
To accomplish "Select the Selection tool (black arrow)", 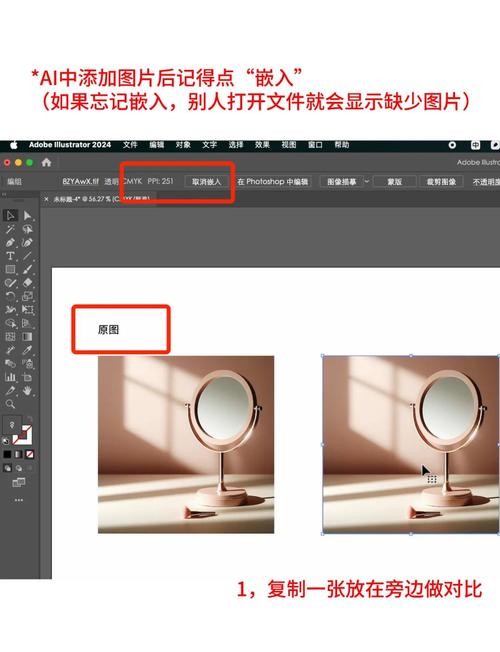I will 10,215.
